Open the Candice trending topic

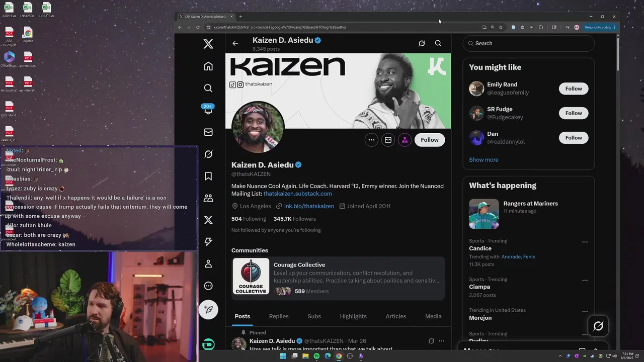tap(480, 248)
